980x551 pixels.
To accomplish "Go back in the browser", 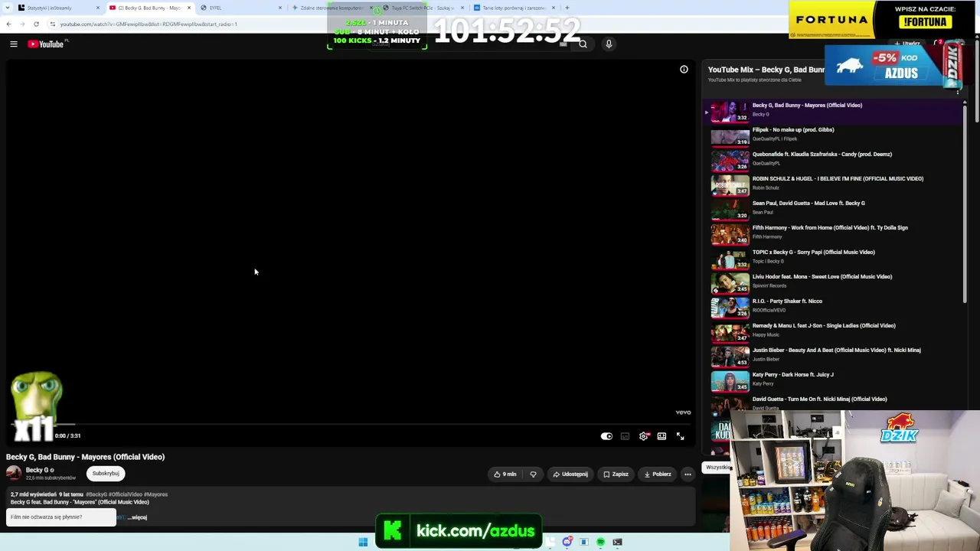I will coord(8,24).
